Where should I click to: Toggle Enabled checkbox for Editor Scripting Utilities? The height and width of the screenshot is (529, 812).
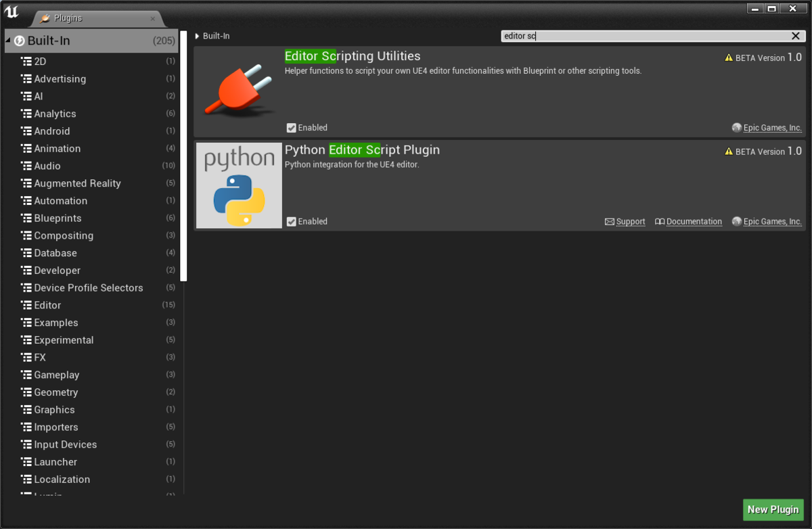click(x=292, y=128)
